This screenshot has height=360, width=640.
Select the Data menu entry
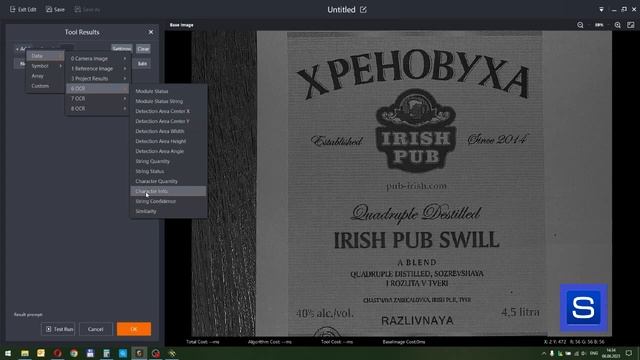click(45, 56)
